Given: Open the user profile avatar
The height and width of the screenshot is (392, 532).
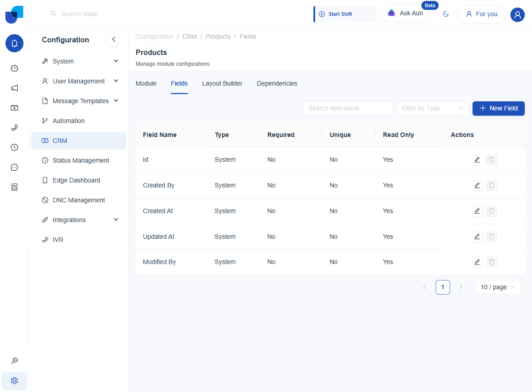Looking at the screenshot, I should point(518,14).
